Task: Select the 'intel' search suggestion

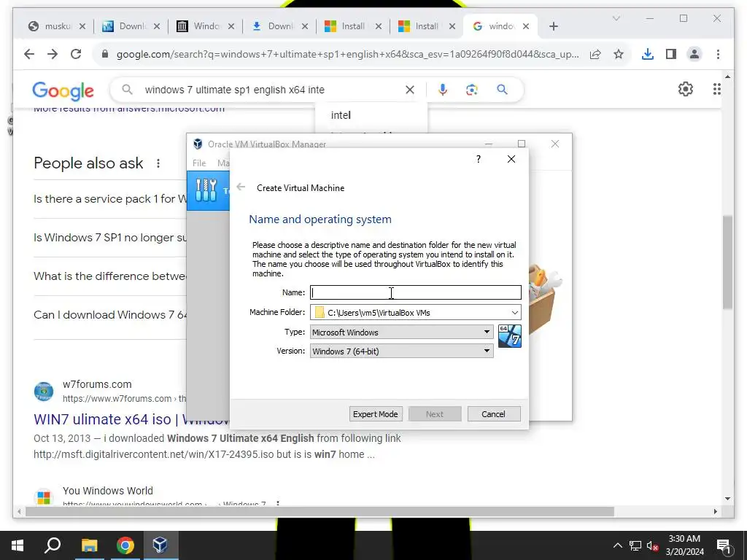Action: coord(341,115)
